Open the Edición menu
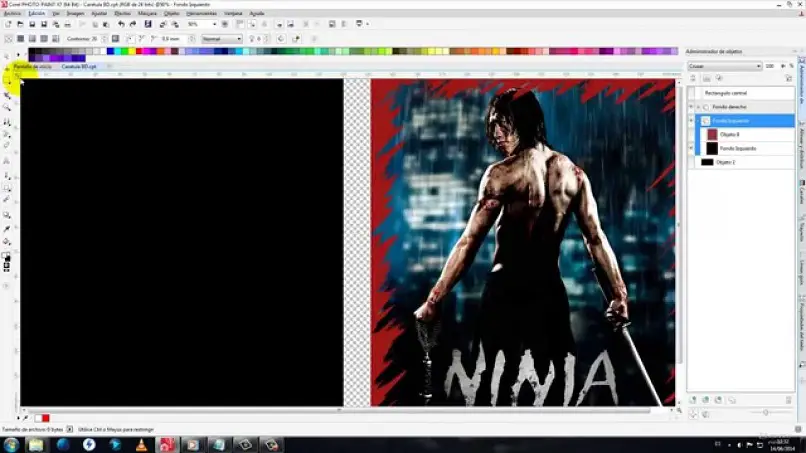This screenshot has width=806, height=453. tap(36, 13)
